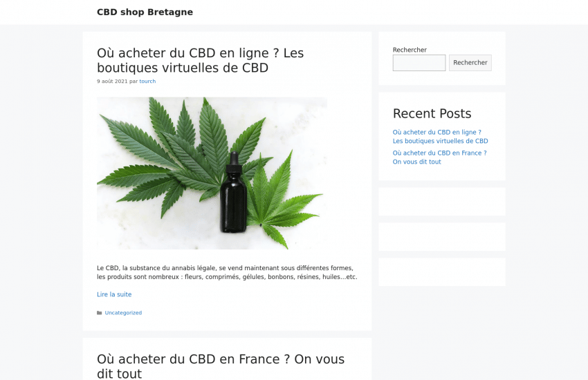Click the 9 août 2021 post date

point(112,82)
